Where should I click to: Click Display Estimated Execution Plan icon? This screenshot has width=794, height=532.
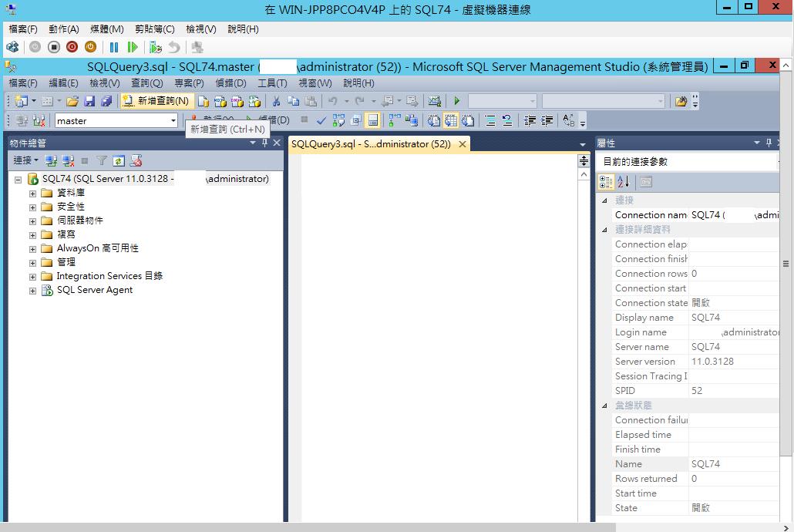click(x=338, y=120)
